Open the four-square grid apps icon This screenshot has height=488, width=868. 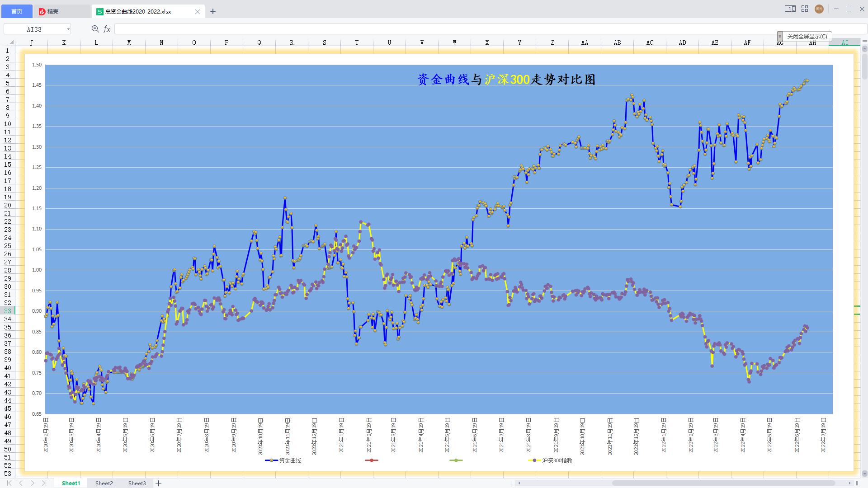[805, 9]
